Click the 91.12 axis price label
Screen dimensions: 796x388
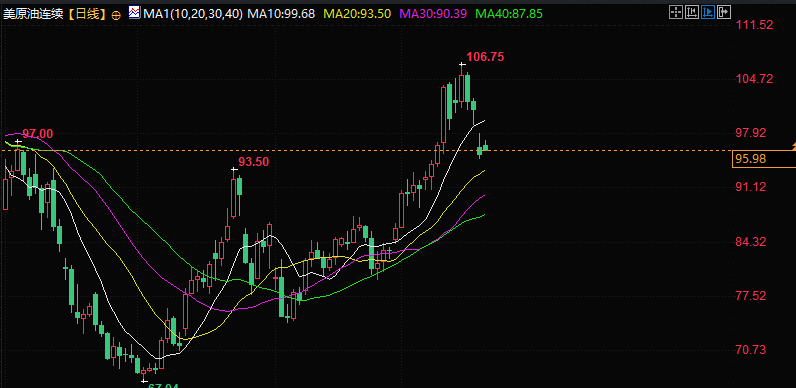click(751, 187)
